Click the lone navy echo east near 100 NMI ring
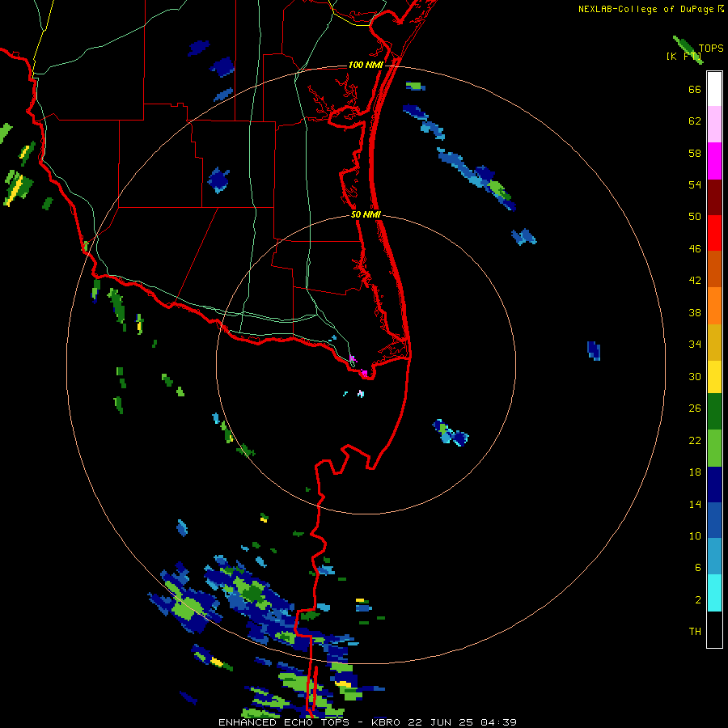Screen dimensions: 728x728 click(x=594, y=350)
